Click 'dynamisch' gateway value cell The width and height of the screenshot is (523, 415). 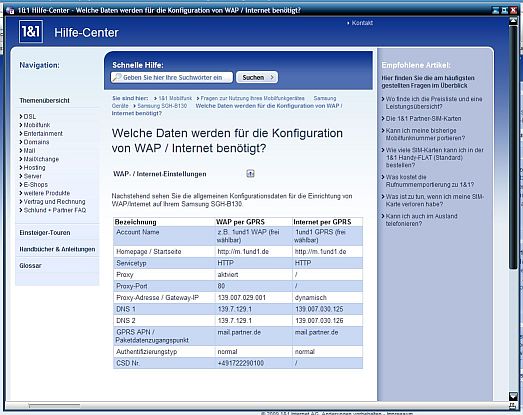(x=311, y=298)
